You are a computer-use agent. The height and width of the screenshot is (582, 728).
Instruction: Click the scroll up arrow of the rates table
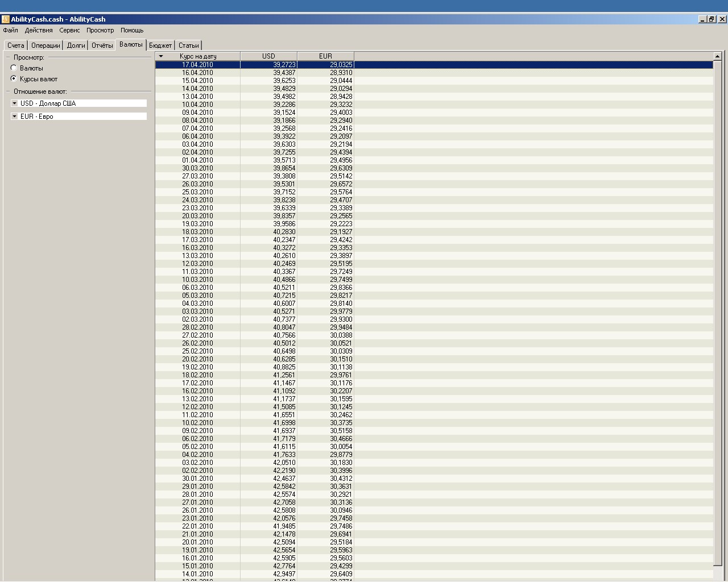click(717, 56)
